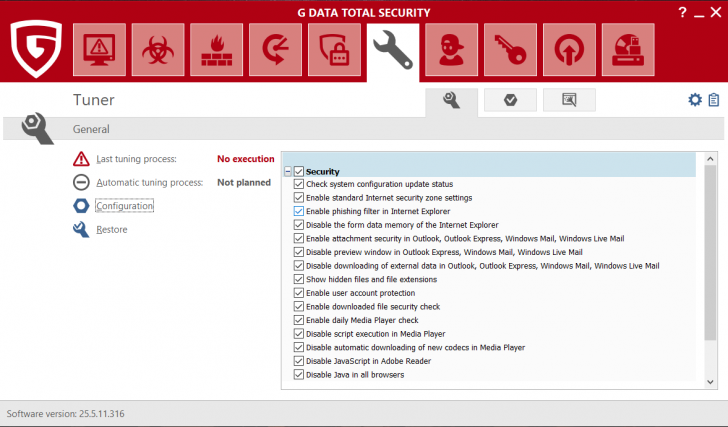Toggle Disable automatic downloading of new codecs
This screenshot has height=427, width=728.
pyautogui.click(x=299, y=348)
